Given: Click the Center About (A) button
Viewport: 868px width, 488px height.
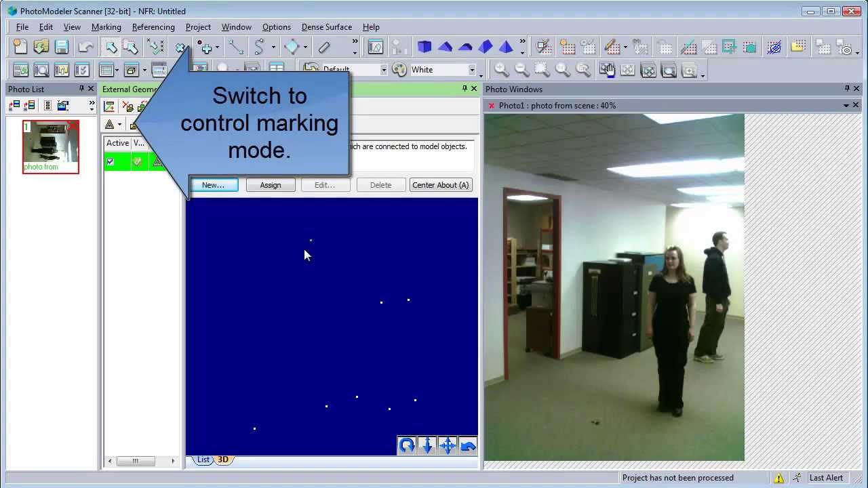Looking at the screenshot, I should [x=441, y=185].
